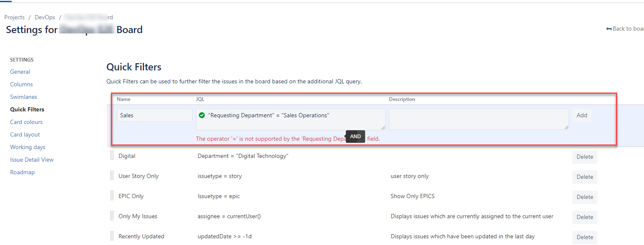The width and height of the screenshot is (644, 245).
Task: Open the Card colours section
Action: (x=26, y=122)
